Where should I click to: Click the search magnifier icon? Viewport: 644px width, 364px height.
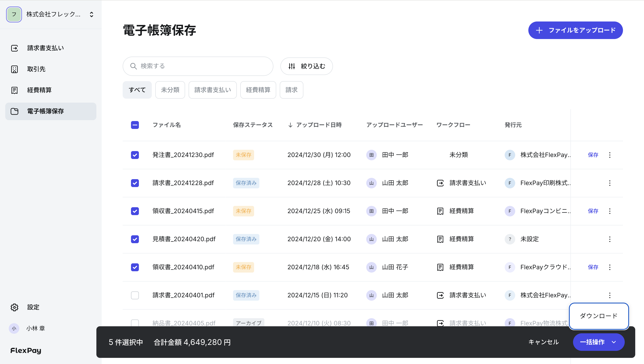(133, 66)
